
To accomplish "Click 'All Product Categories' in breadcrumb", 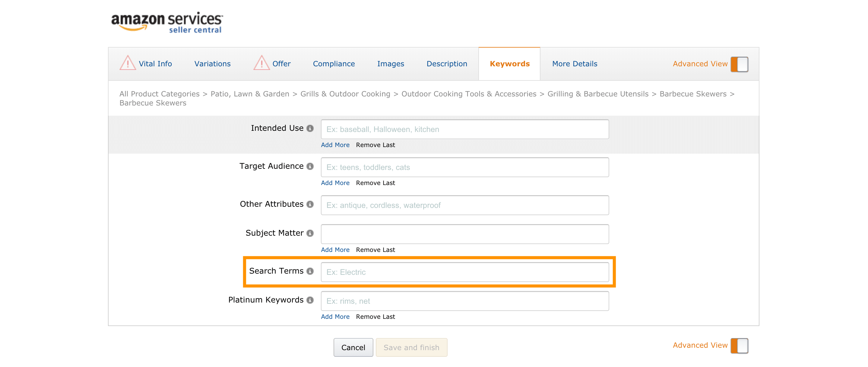I will point(159,94).
